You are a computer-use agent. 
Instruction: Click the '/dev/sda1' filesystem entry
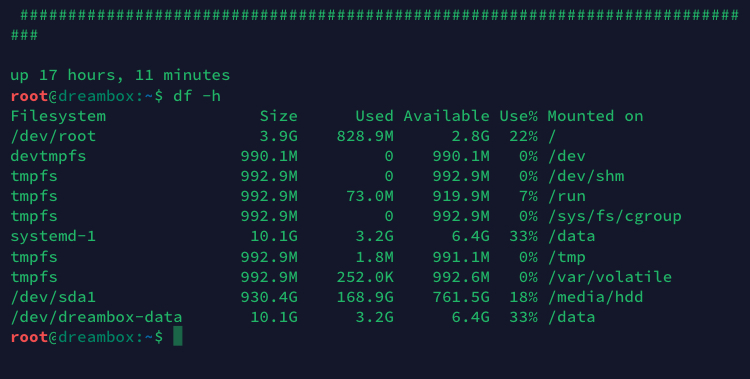[53, 297]
